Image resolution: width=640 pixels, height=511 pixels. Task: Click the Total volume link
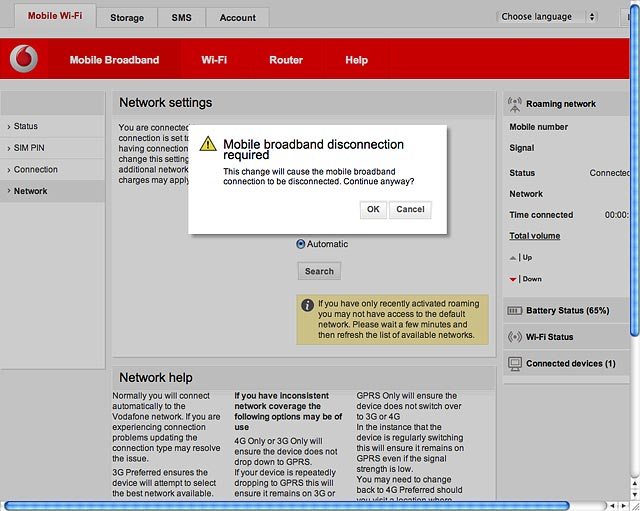535,236
